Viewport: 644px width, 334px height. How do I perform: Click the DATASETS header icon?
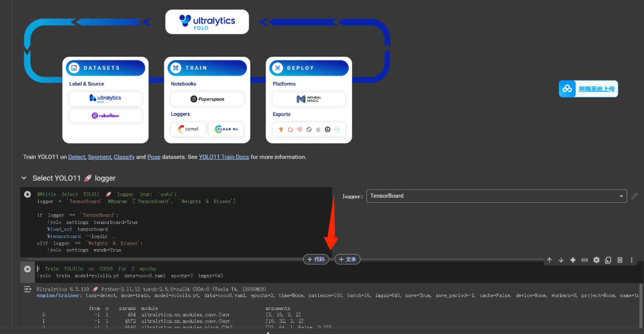pos(74,68)
